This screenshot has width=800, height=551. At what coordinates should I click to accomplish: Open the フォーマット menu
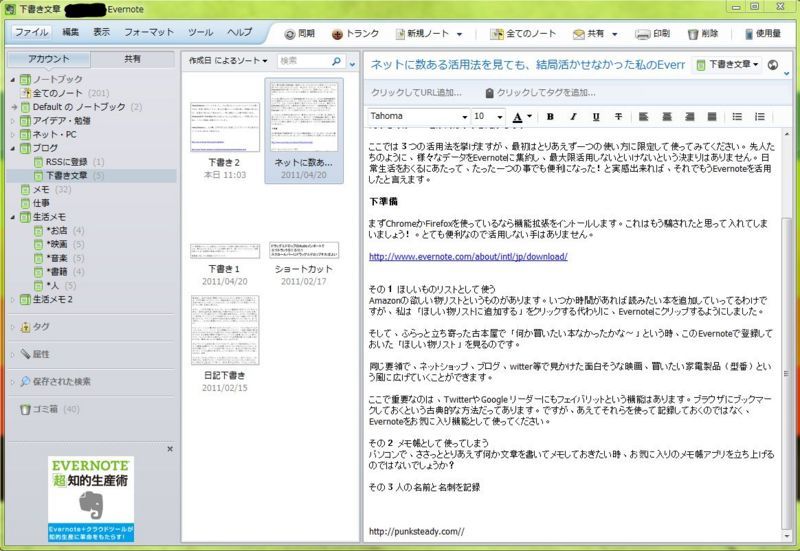(149, 32)
